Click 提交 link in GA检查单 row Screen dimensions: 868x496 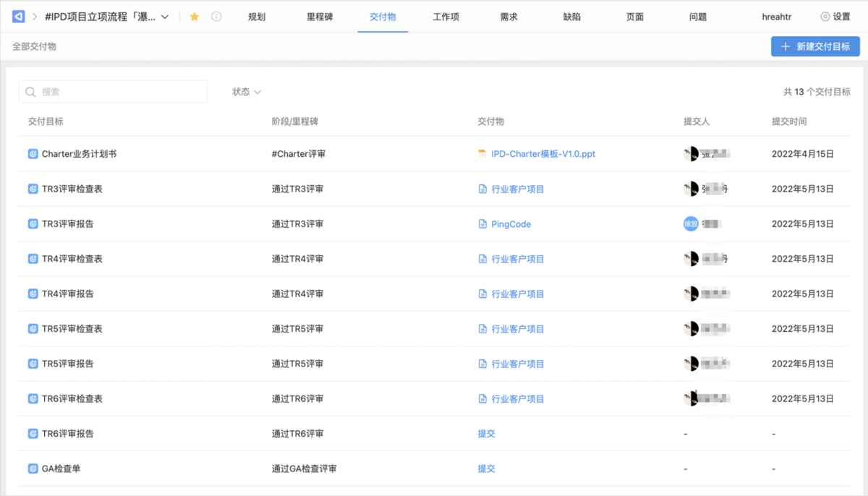click(x=487, y=469)
